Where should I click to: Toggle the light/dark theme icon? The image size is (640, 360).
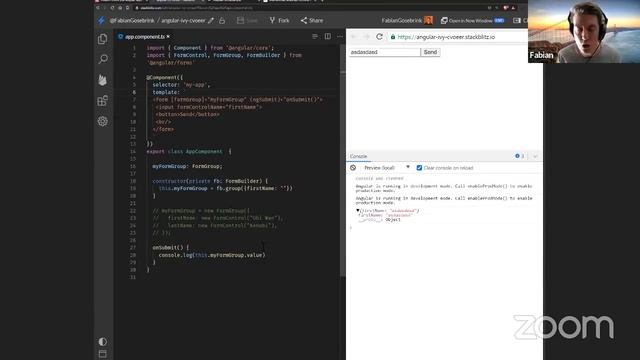tap(102, 341)
